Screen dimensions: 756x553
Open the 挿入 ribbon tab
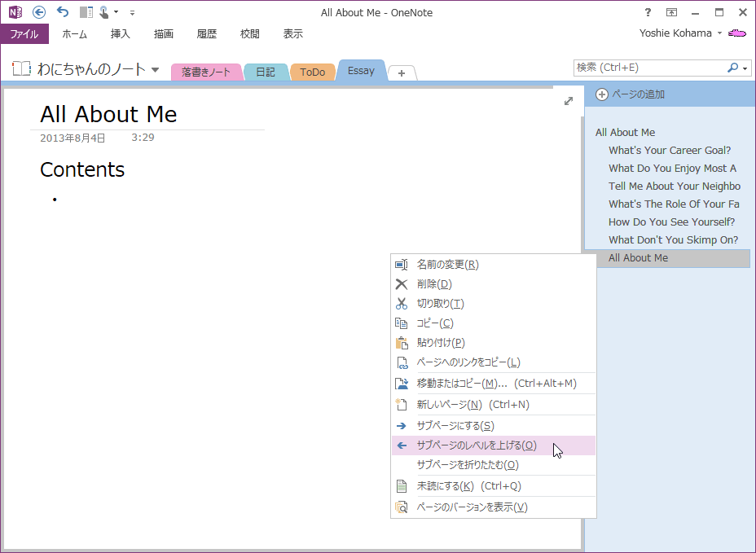pos(120,33)
